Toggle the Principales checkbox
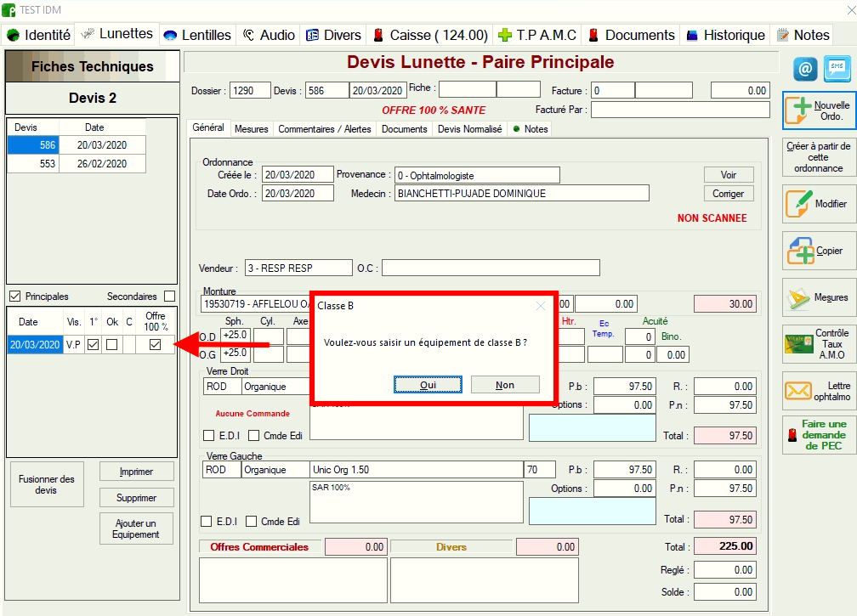The height and width of the screenshot is (616, 857). click(x=15, y=297)
